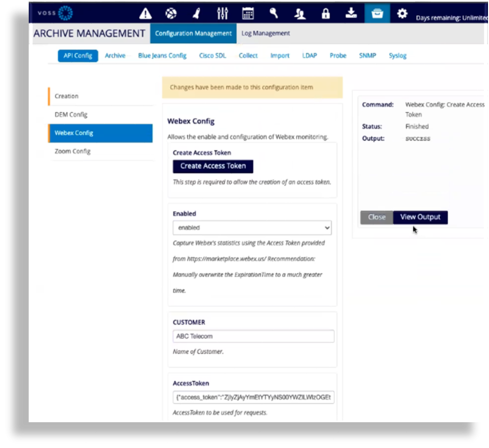Click the network globe icon in toolbar
This screenshot has width=489, height=448.
point(171,14)
